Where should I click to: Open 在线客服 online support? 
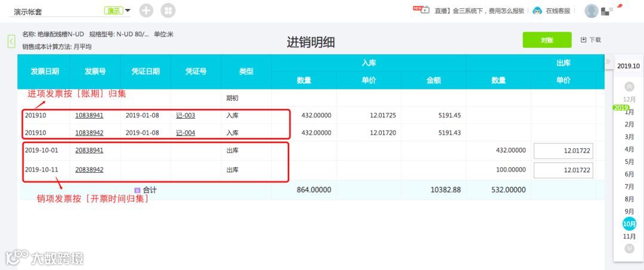click(x=558, y=11)
